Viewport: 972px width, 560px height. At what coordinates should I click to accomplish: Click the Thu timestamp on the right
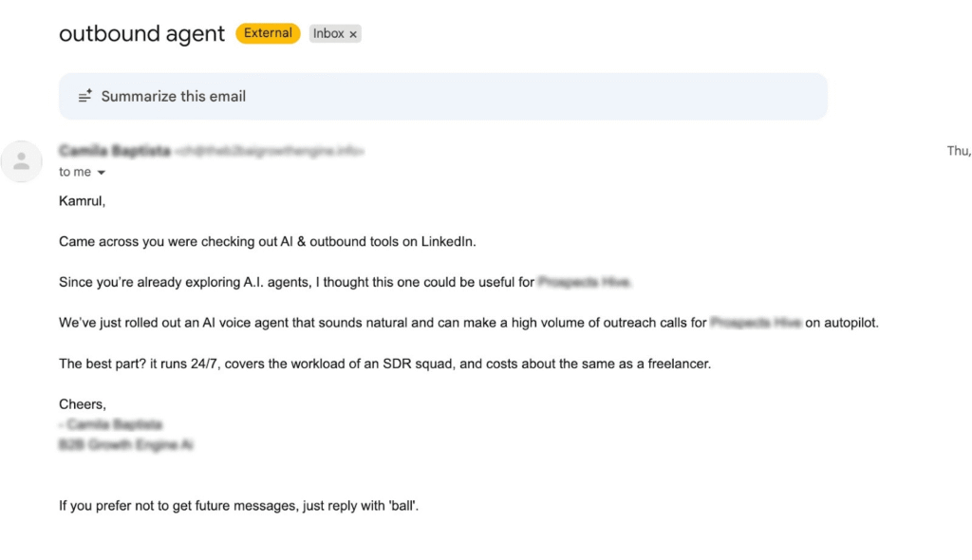pyautogui.click(x=959, y=150)
